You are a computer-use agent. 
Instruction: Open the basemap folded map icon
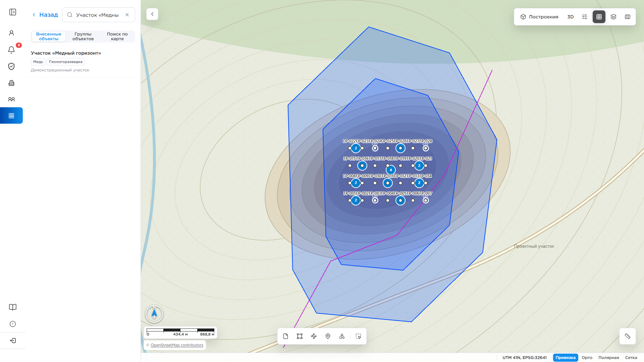(x=628, y=17)
